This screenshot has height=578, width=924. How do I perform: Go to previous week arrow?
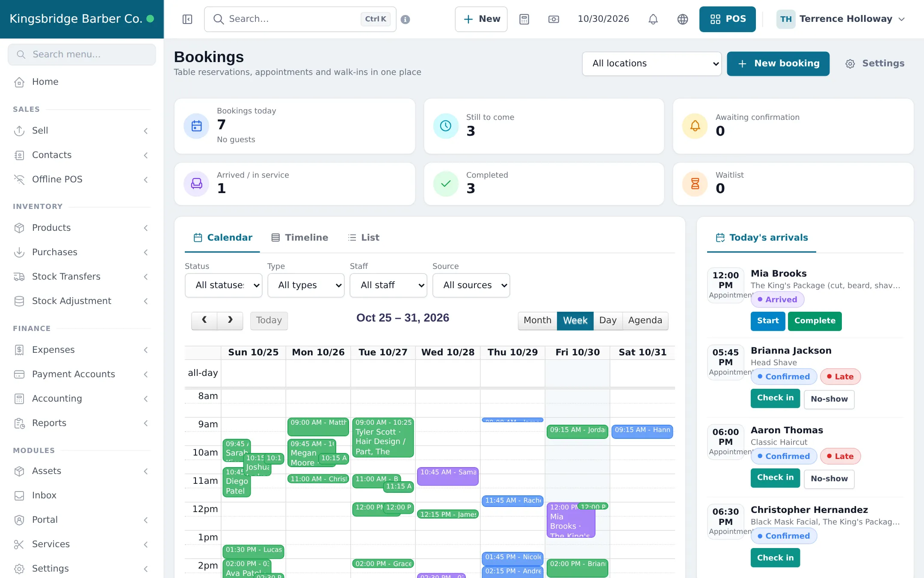click(204, 320)
